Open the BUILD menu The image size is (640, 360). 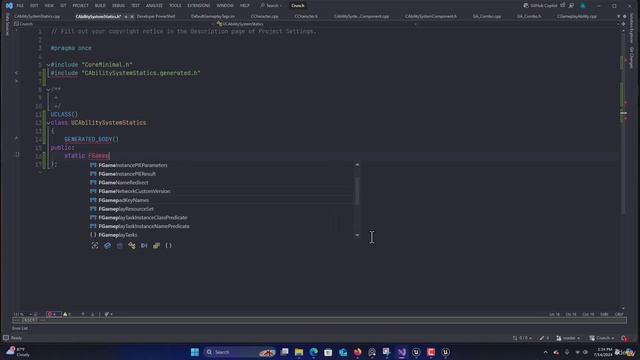(x=100, y=6)
